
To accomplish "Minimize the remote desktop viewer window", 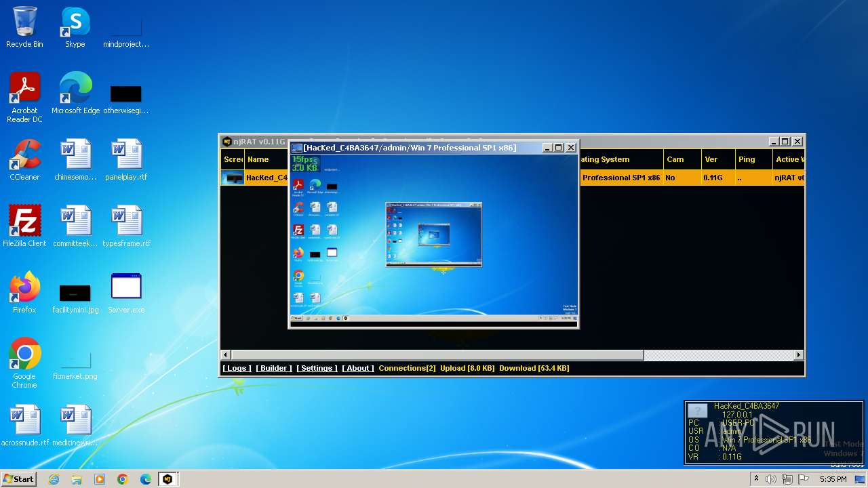I will [547, 147].
